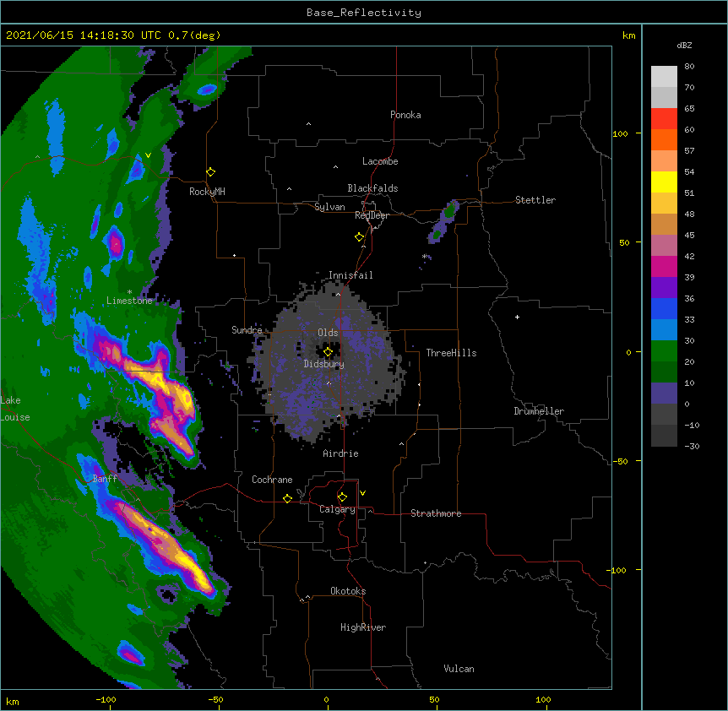Select the bright green 20-30 dBZ swatch
This screenshot has height=711, width=728.
[664, 351]
